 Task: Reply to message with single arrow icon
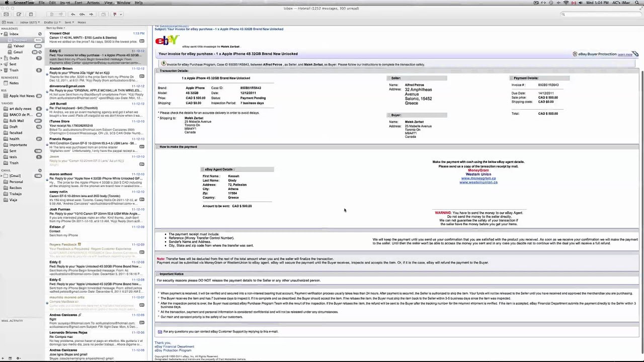(x=73, y=14)
